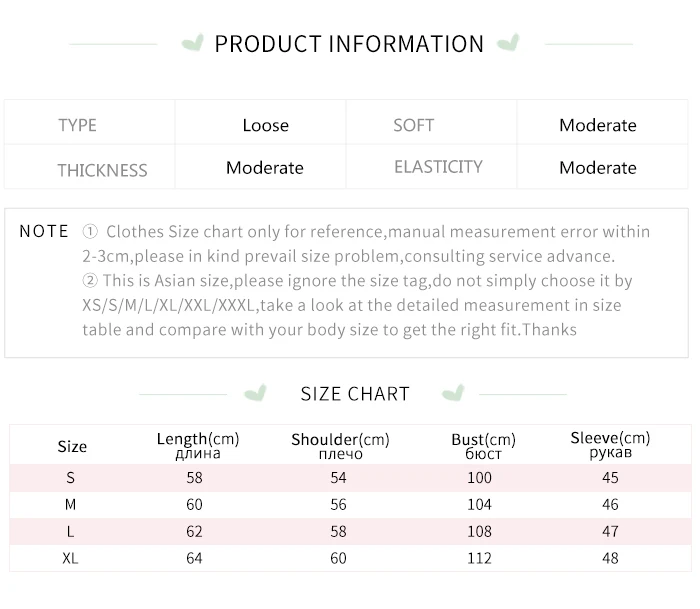Screen dimensions: 700x609
Task: Click the Loose value cell
Action: pyautogui.click(x=261, y=122)
